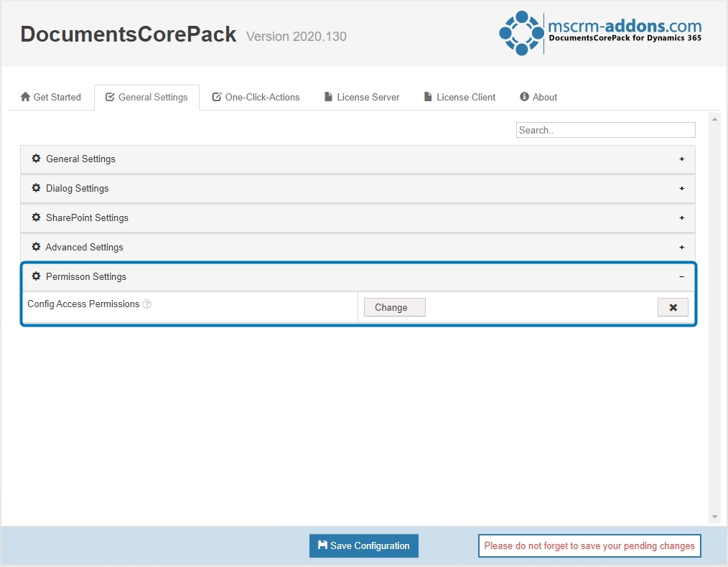Go to the License Server tab
Viewport: 728px width, 567px height.
(x=362, y=97)
